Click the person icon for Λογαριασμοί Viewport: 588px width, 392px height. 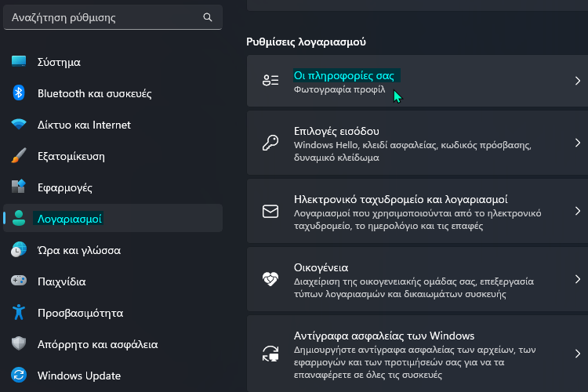point(19,218)
